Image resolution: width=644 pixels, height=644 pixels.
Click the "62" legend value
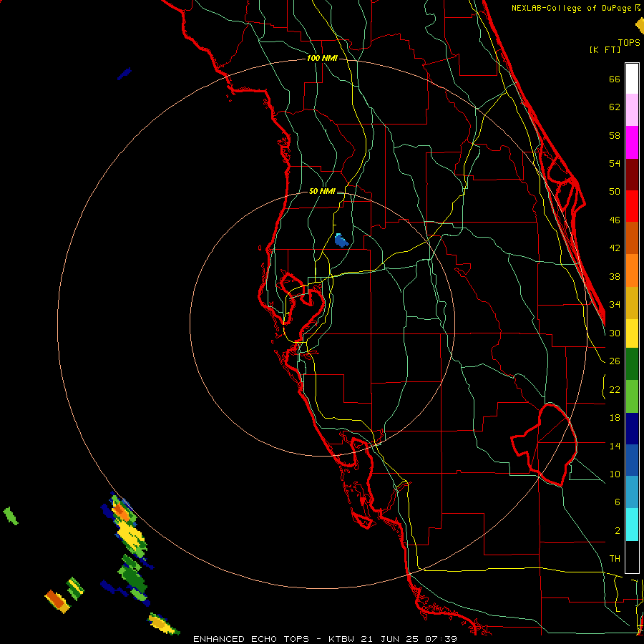pyautogui.click(x=615, y=107)
